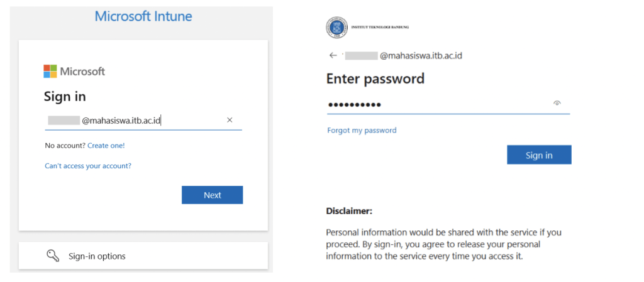644x282 pixels.
Task: Click the Enter password heading
Action: 375,79
